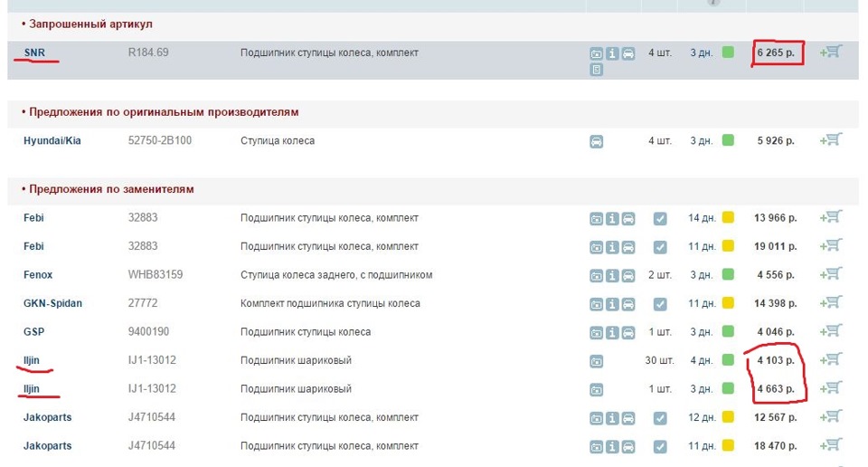The height and width of the screenshot is (467, 868).
Task: Show car applicability for Fenox WHB83159
Action: [x=628, y=276]
